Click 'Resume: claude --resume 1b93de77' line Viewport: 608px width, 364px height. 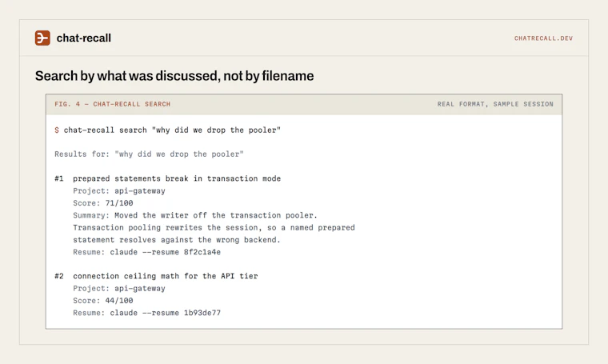146,313
